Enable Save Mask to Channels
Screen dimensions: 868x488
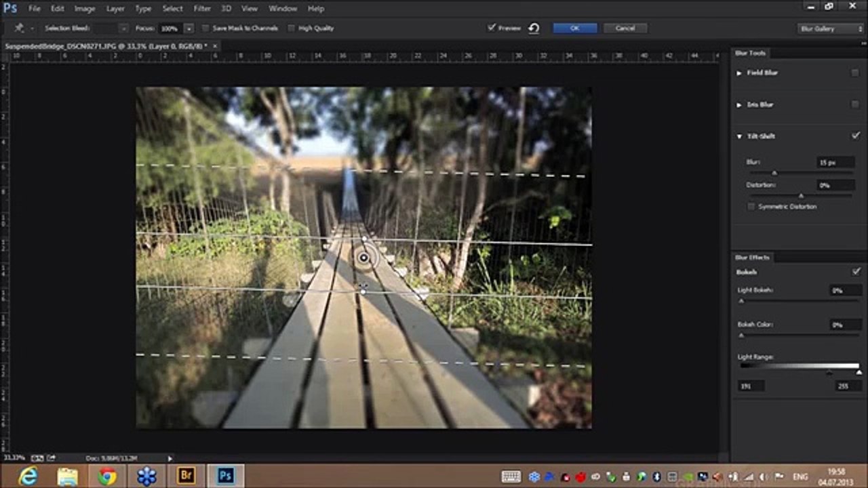(206, 28)
